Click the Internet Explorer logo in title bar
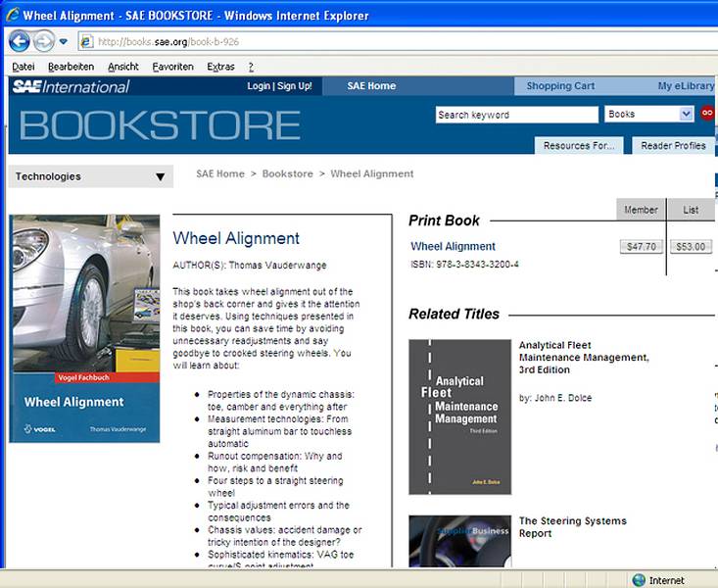718x588 pixels. click(x=12, y=15)
